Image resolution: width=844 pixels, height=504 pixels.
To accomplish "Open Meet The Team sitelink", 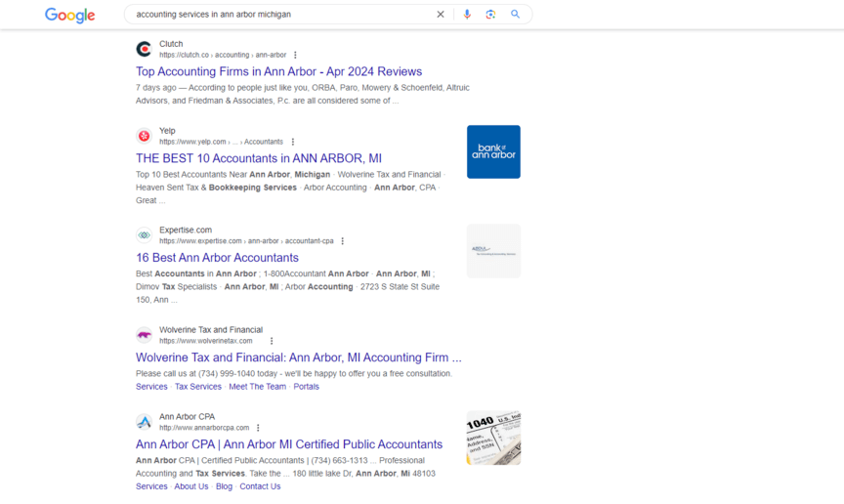I will pos(257,387).
